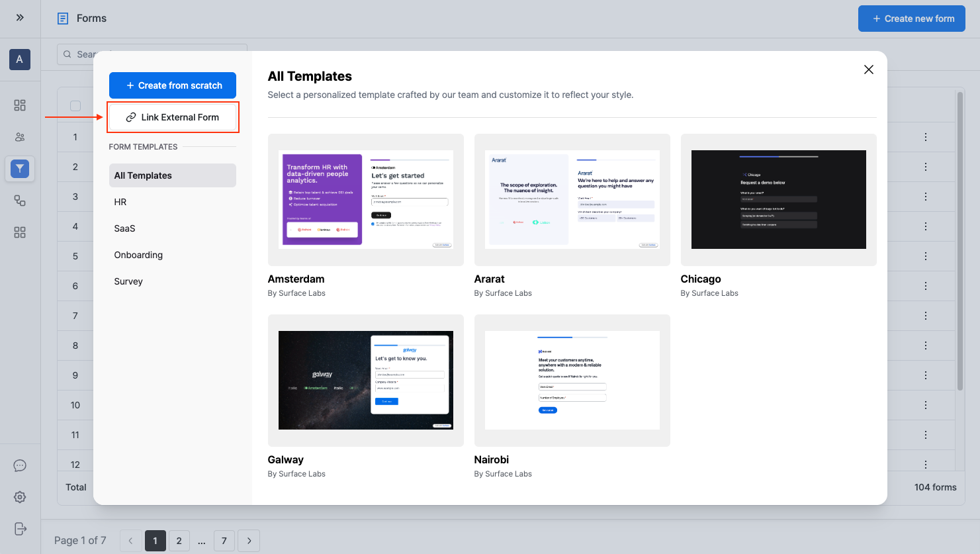Toggle the select-all checkbox in table header

click(x=75, y=106)
